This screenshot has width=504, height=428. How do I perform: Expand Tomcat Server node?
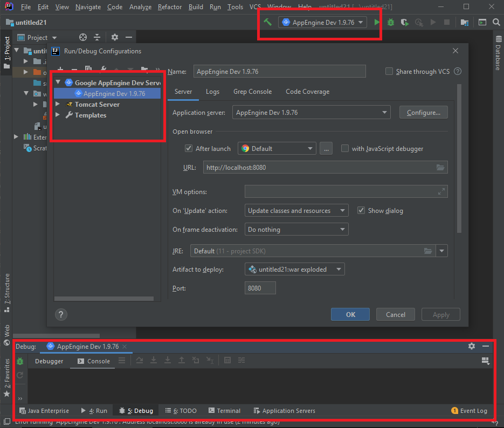pos(58,104)
